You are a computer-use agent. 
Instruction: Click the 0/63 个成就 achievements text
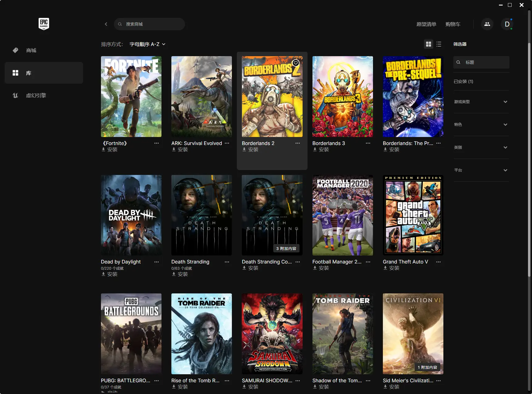pyautogui.click(x=182, y=268)
